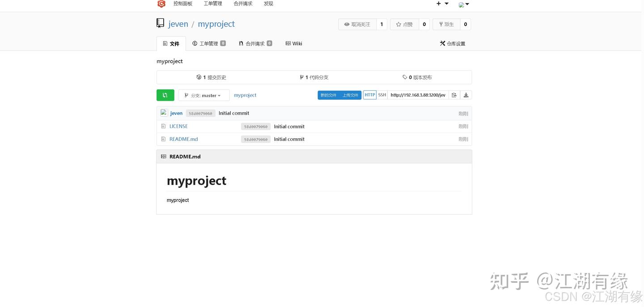Image resolution: width=644 pixels, height=307 pixels.
Task: Copy the clone URL with clipboard icon
Action: tap(454, 95)
